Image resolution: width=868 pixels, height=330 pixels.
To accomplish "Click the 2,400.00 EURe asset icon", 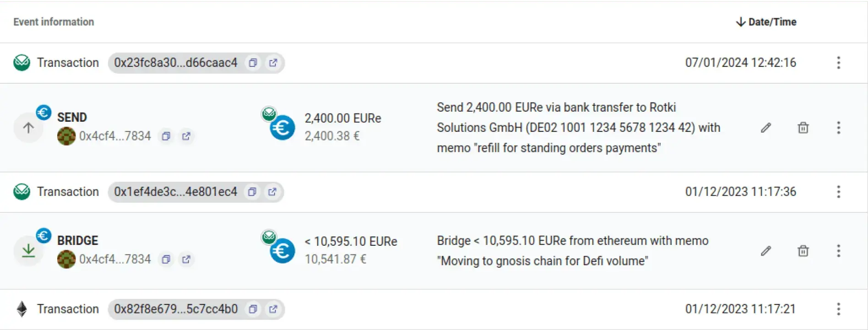I will [x=282, y=127].
